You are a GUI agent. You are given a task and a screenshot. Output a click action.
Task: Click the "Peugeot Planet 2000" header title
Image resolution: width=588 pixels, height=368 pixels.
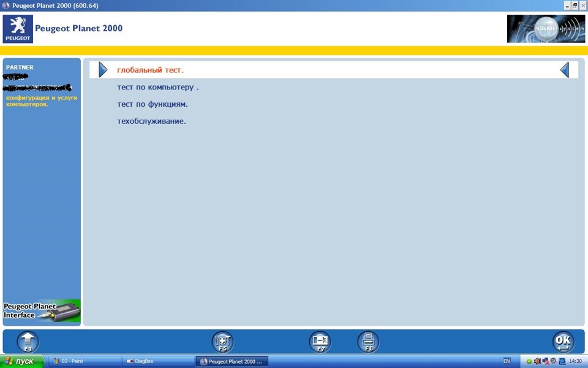(79, 28)
